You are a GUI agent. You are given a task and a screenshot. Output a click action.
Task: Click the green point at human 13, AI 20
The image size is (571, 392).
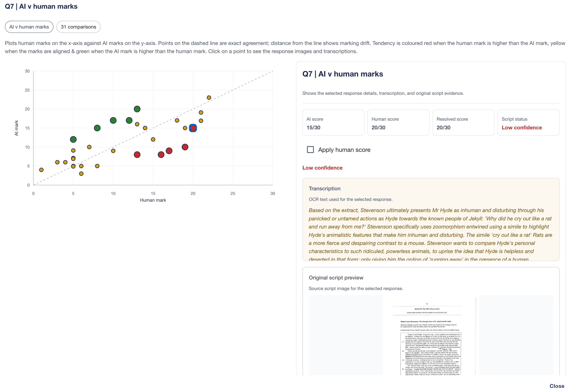click(137, 109)
